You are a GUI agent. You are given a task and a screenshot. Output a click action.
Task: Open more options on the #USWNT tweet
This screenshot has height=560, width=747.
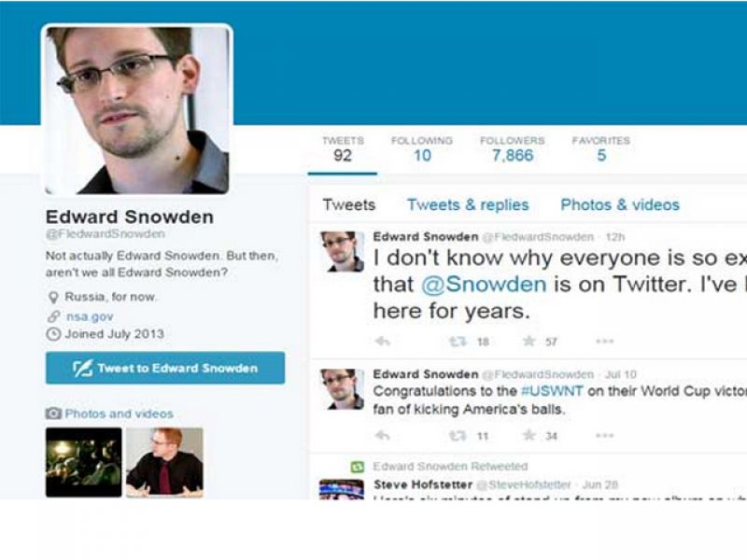click(604, 435)
